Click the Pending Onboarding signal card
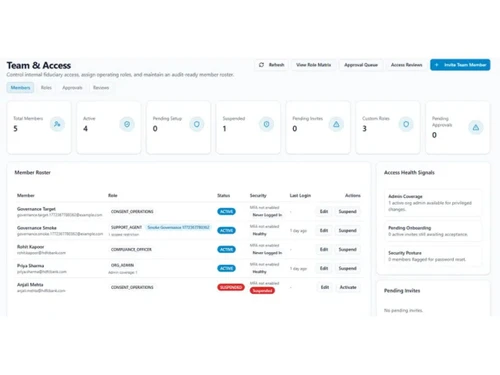Screen dimensions: 500x375 tap(433, 231)
